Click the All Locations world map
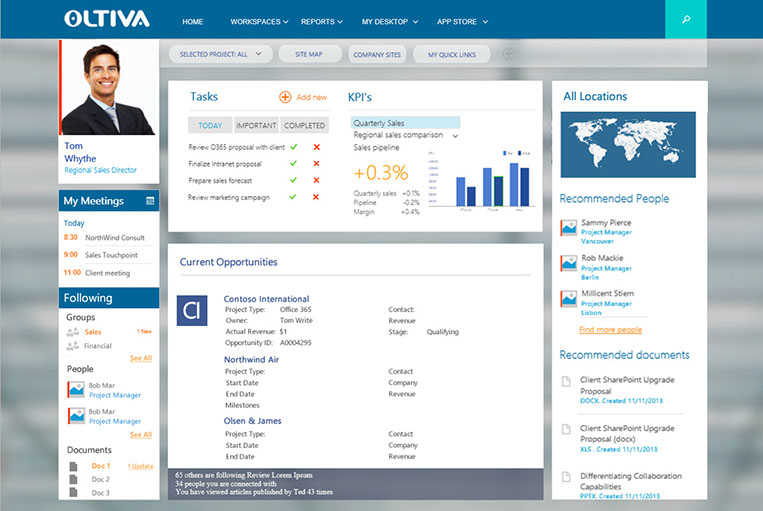Viewport: 763px width, 511px height. click(628, 144)
